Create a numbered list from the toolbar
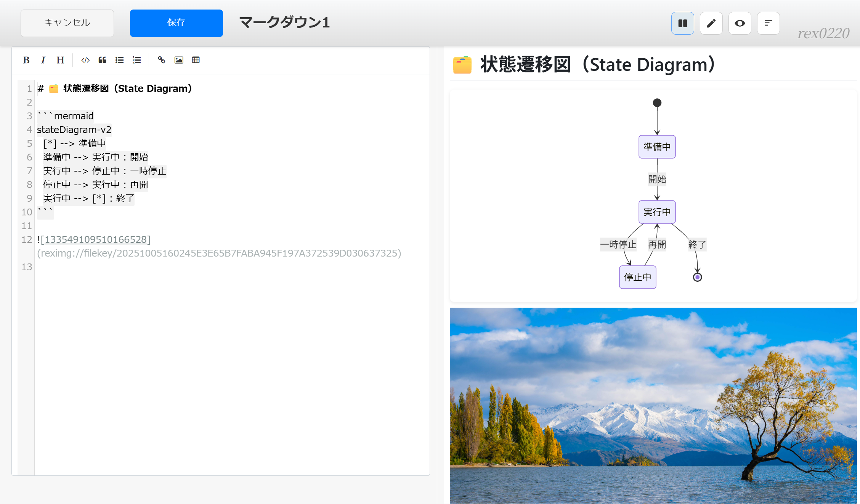 (x=136, y=60)
